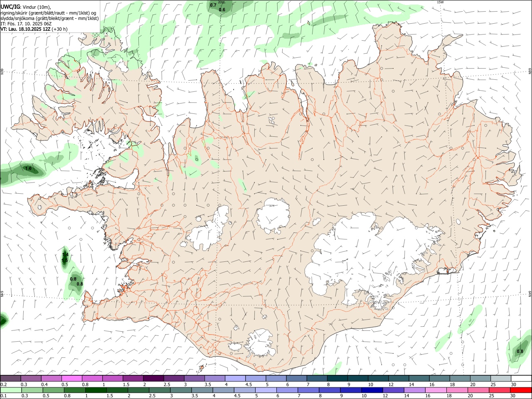Select the light grey 25 swatch in upper legend

tap(500, 379)
